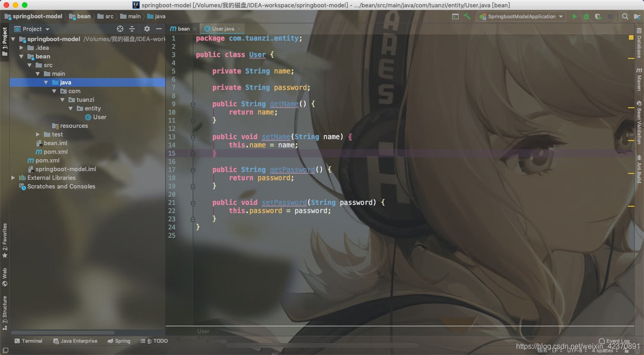Click the Project panel horizontal scrollbar
The width and height of the screenshot is (644, 355).
pos(63,333)
